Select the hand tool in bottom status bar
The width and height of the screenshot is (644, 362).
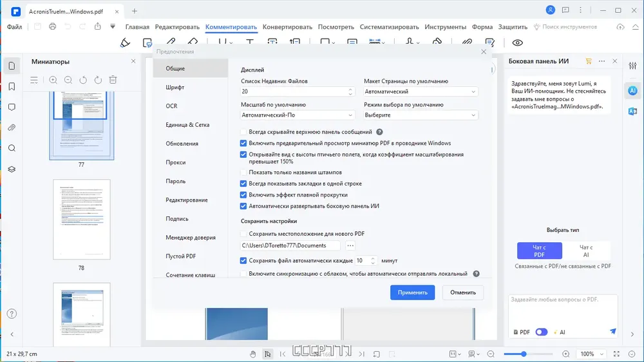(253, 354)
